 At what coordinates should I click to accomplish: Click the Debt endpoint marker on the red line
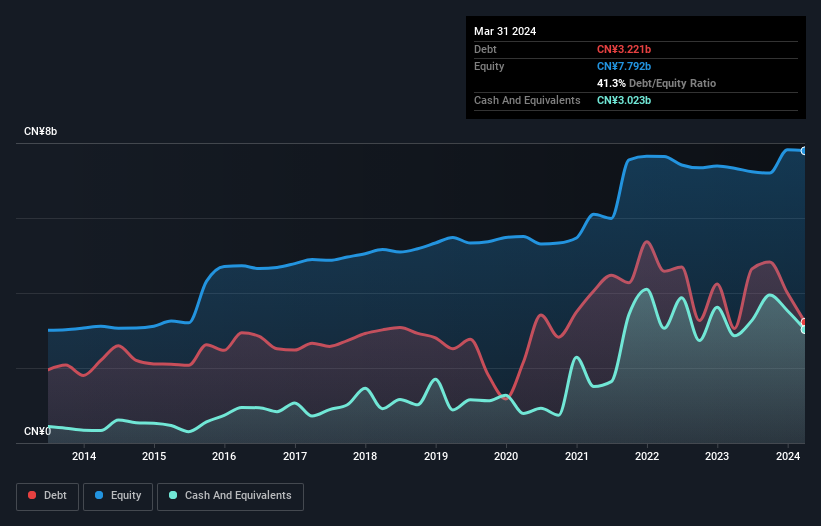click(804, 322)
